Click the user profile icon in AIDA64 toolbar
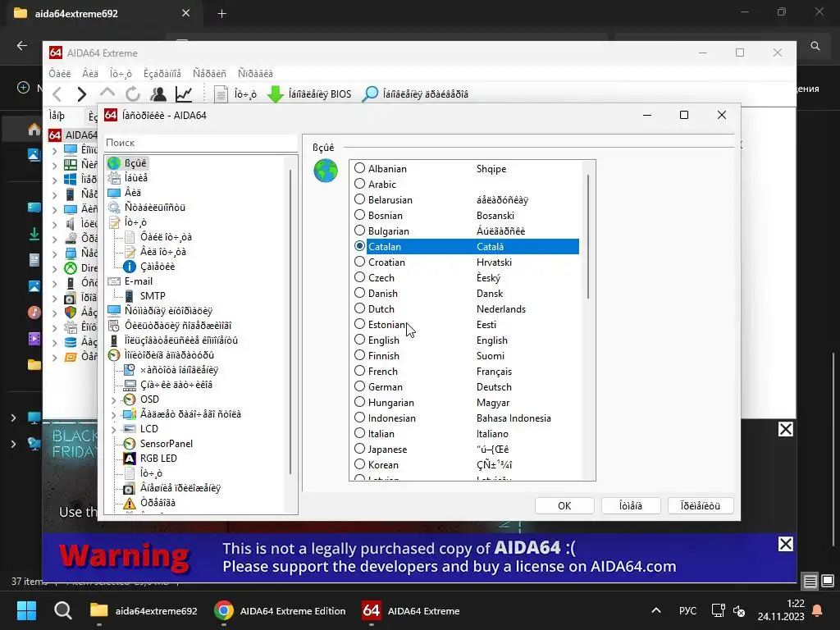Viewport: 840px width, 630px height. [x=158, y=94]
